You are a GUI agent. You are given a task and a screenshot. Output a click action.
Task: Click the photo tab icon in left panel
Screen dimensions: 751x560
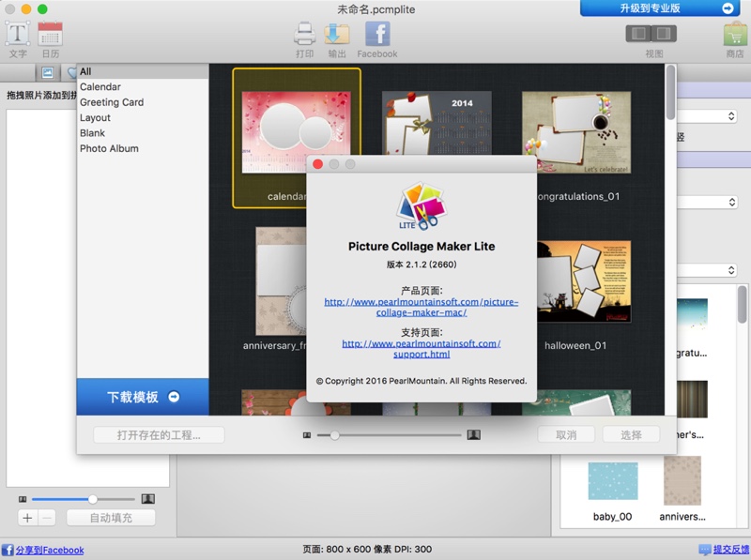tap(48, 72)
